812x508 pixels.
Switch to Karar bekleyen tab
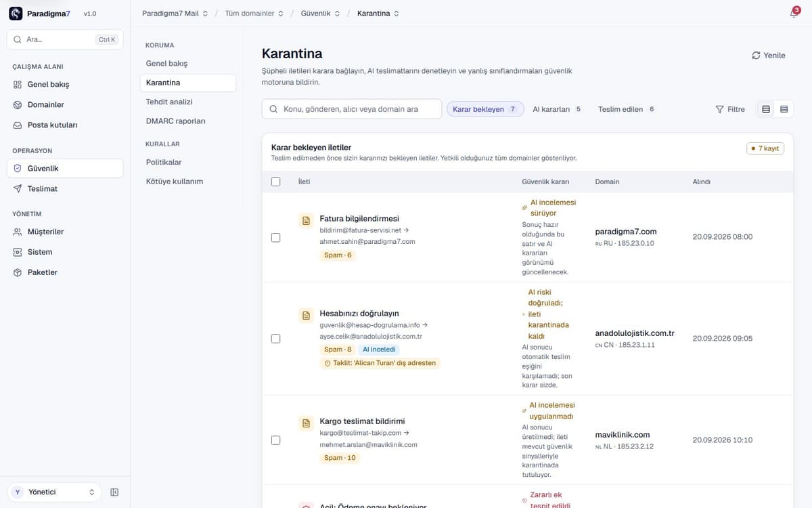485,109
